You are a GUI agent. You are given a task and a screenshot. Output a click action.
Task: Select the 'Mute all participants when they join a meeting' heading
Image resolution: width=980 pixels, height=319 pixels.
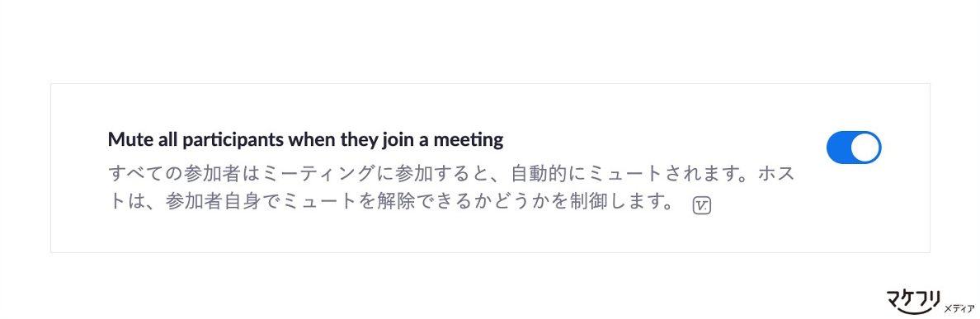pyautogui.click(x=305, y=139)
